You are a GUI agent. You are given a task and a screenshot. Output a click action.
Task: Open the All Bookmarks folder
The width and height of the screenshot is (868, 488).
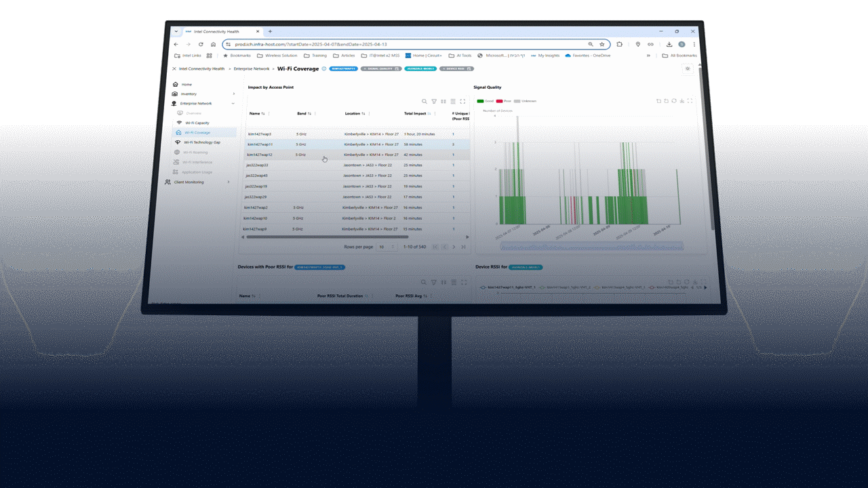679,56
